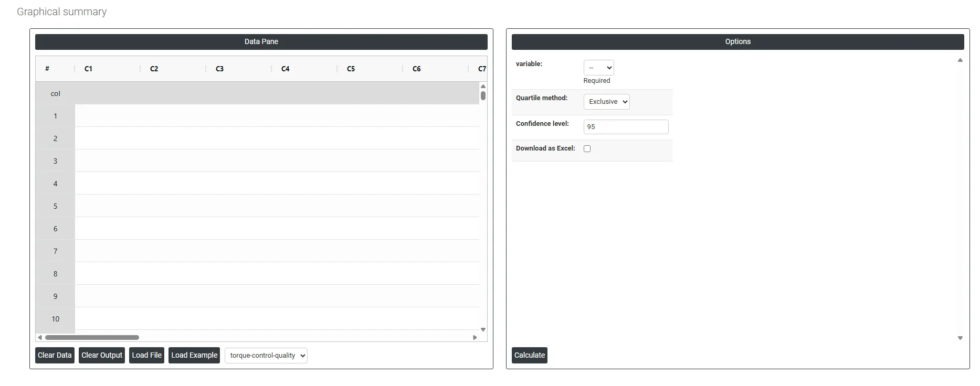Focus the Confidence level input field

pyautogui.click(x=626, y=127)
